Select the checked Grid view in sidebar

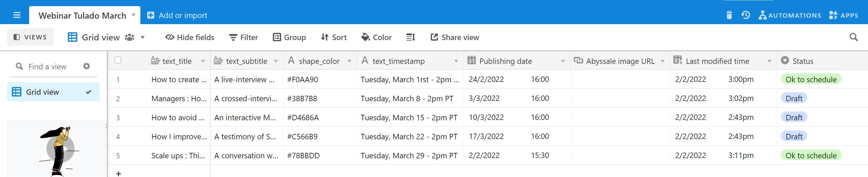click(53, 92)
